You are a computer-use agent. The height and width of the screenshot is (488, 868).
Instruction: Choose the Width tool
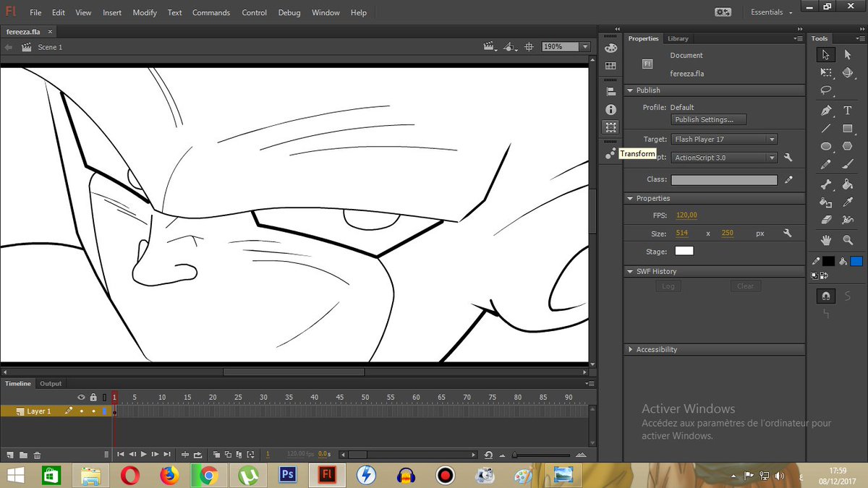[848, 220]
